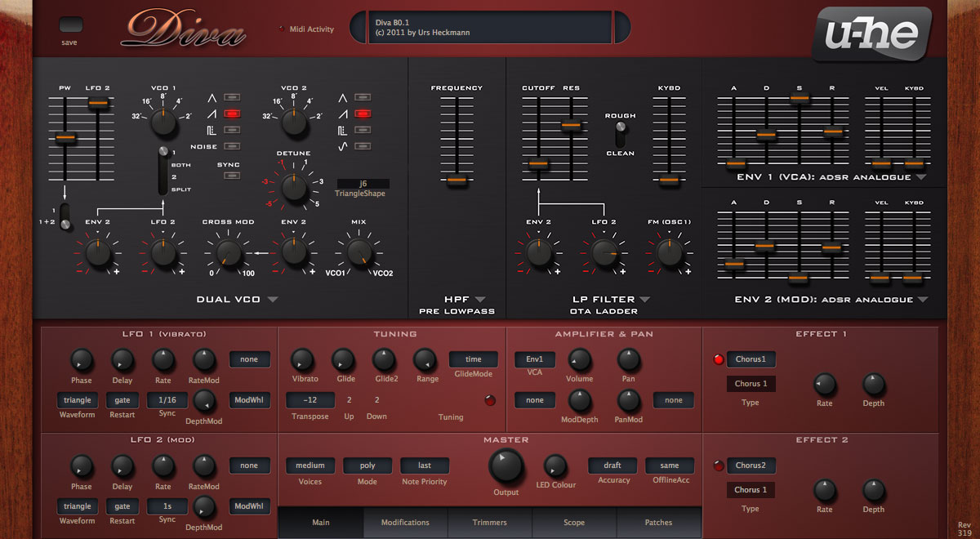Switch to the Main tab

(320, 523)
